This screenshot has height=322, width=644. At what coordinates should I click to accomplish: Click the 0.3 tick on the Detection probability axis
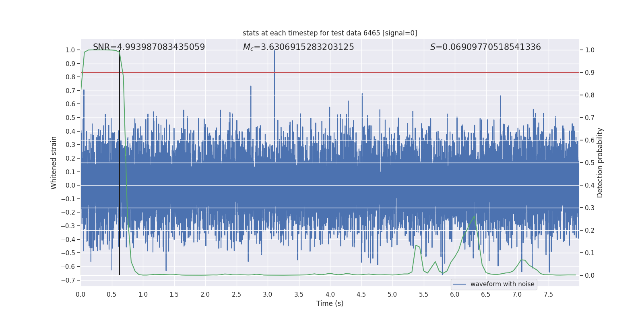pyautogui.click(x=590, y=208)
